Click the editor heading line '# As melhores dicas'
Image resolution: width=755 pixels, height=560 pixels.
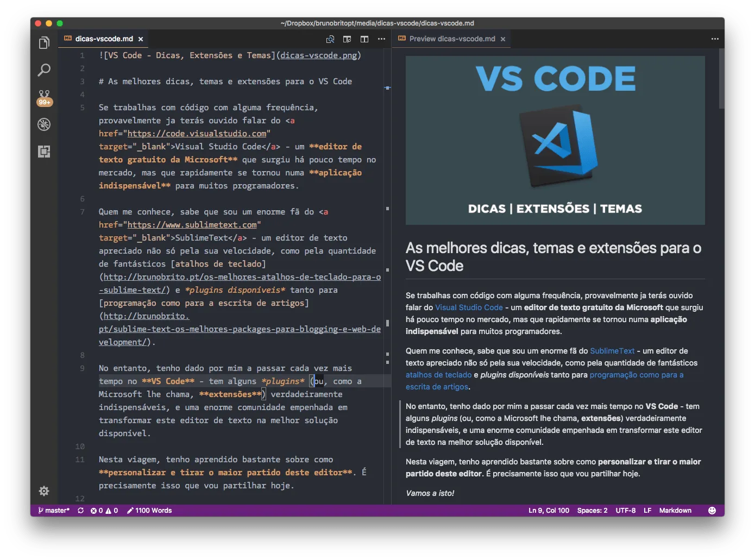[225, 81]
